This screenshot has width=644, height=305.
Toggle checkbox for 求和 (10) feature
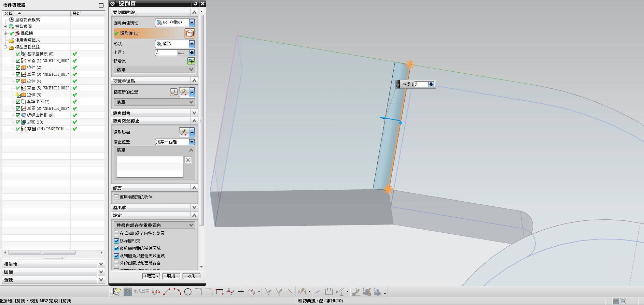coord(18,122)
